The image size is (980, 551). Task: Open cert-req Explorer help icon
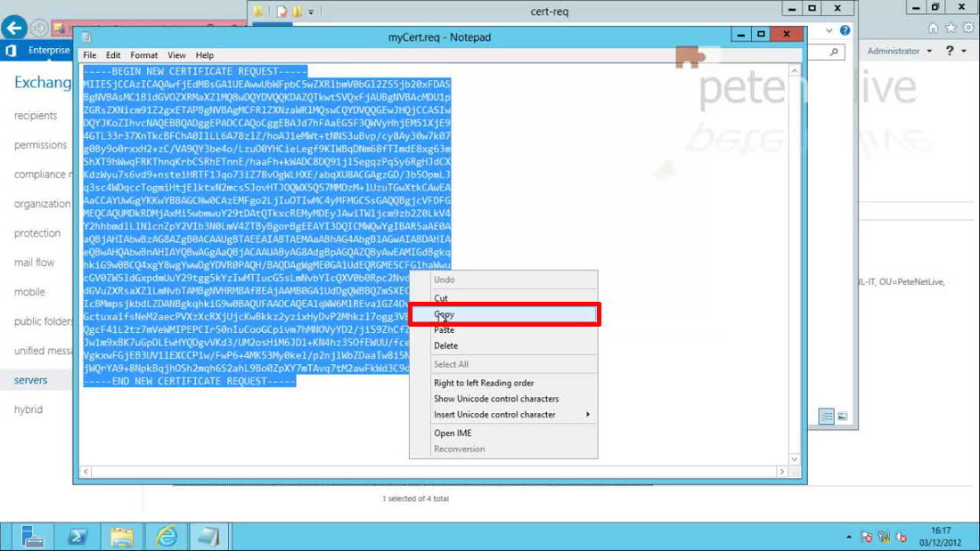(x=845, y=30)
